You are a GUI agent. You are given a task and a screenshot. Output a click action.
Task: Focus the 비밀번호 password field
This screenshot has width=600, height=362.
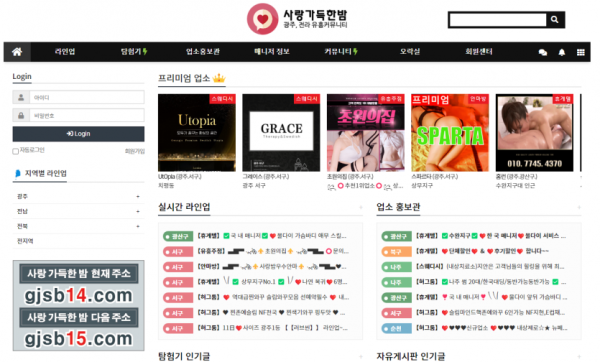(87, 115)
